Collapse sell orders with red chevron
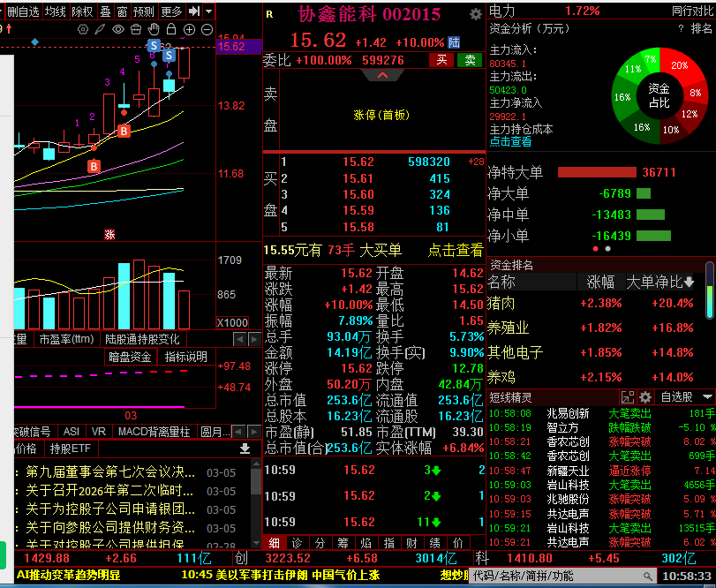716x588 pixels. click(x=382, y=75)
